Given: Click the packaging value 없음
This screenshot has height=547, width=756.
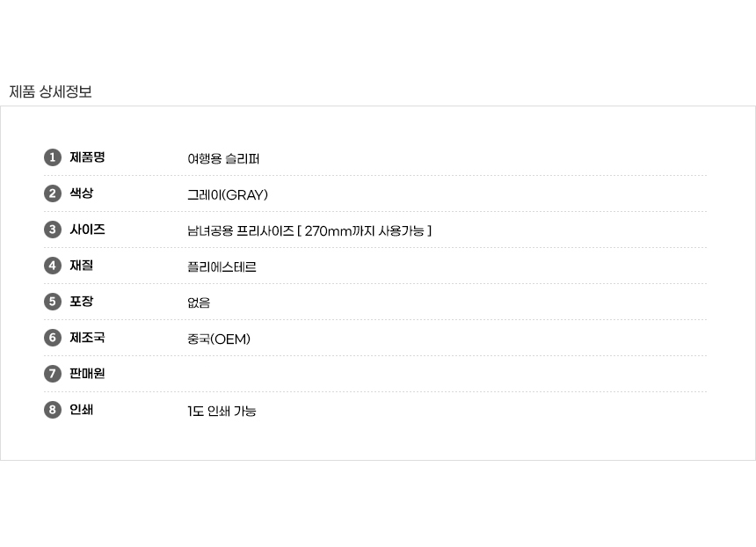Looking at the screenshot, I should click(199, 303).
